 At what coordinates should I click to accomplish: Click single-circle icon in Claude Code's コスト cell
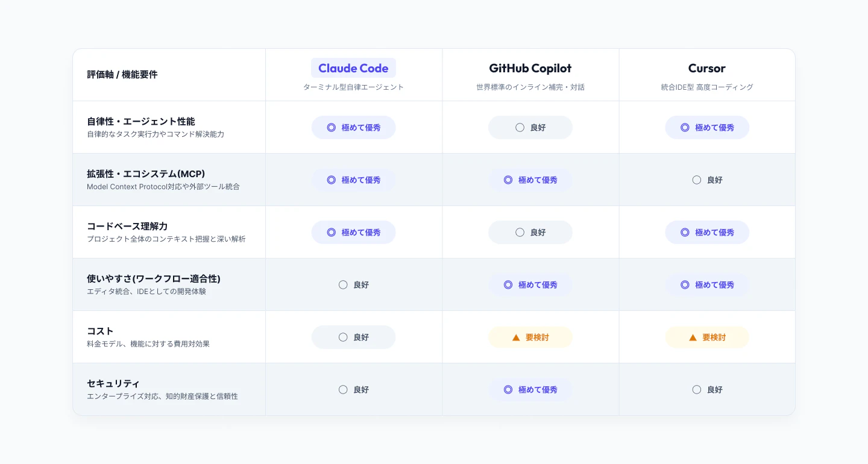pos(343,337)
